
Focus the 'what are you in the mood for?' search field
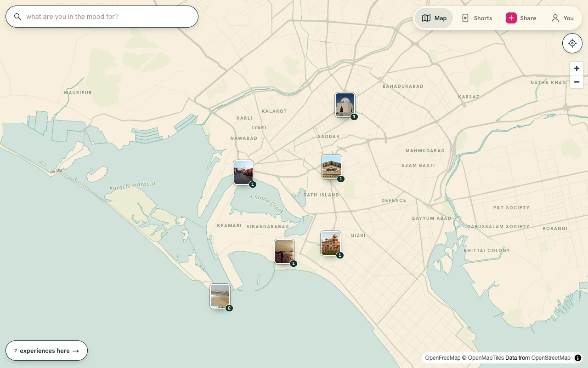102,17
